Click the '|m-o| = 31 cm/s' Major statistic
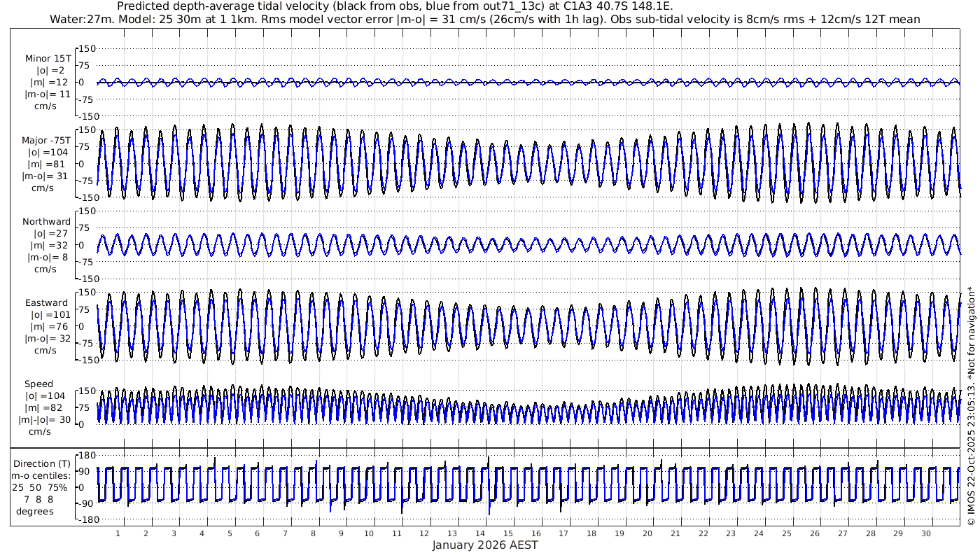 pos(46,176)
